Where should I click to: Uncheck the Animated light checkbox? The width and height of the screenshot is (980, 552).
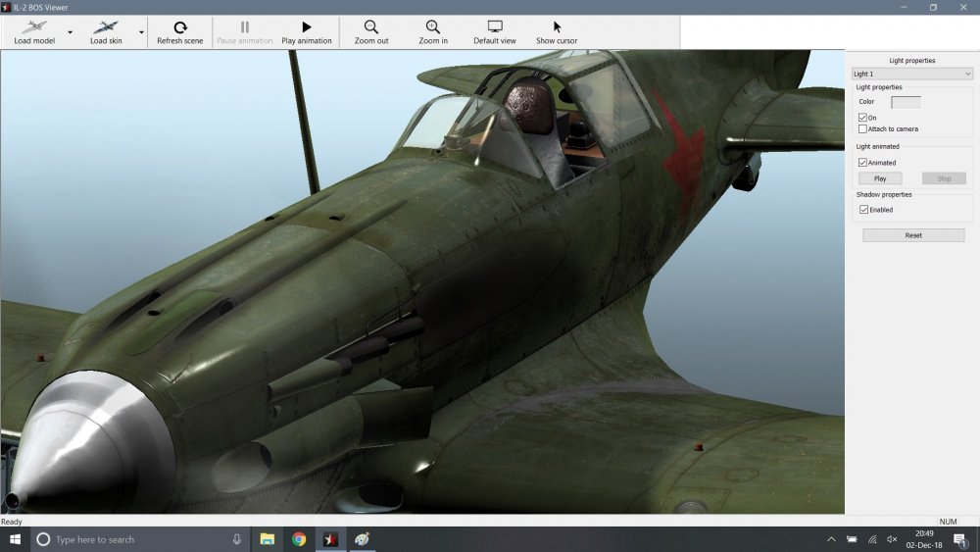862,163
